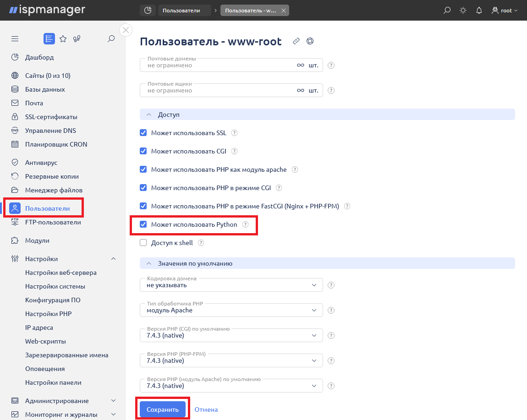Open the Планировщик CRON section
Image resolution: width=527 pixels, height=420 pixels.
pyautogui.click(x=56, y=144)
